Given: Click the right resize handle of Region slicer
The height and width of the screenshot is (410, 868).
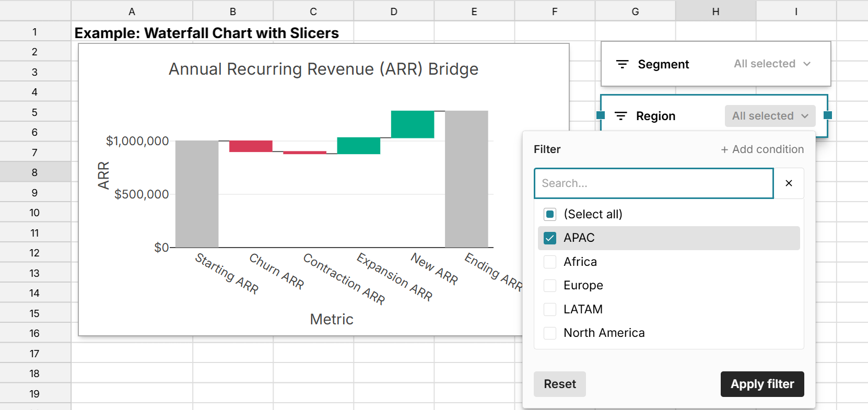Looking at the screenshot, I should point(828,115).
